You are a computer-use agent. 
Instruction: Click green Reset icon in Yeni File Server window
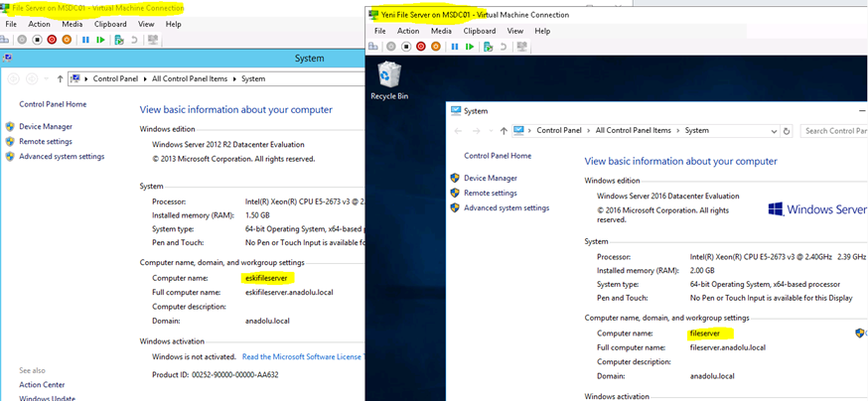tap(470, 47)
